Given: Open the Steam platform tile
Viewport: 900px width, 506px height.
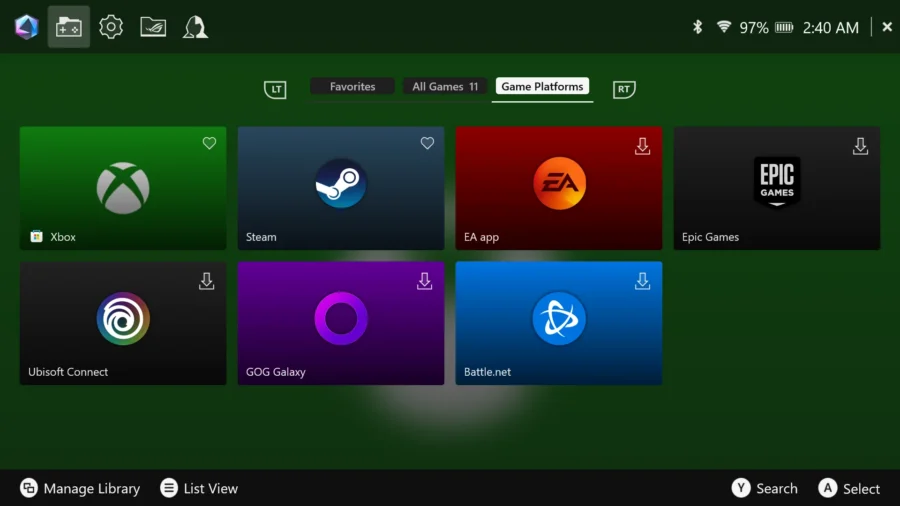Looking at the screenshot, I should click(341, 188).
